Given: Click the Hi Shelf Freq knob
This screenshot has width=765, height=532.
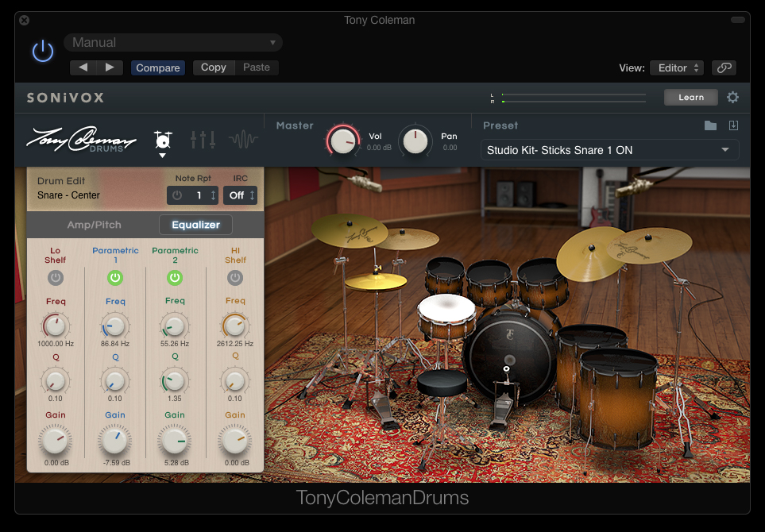Looking at the screenshot, I should click(235, 326).
